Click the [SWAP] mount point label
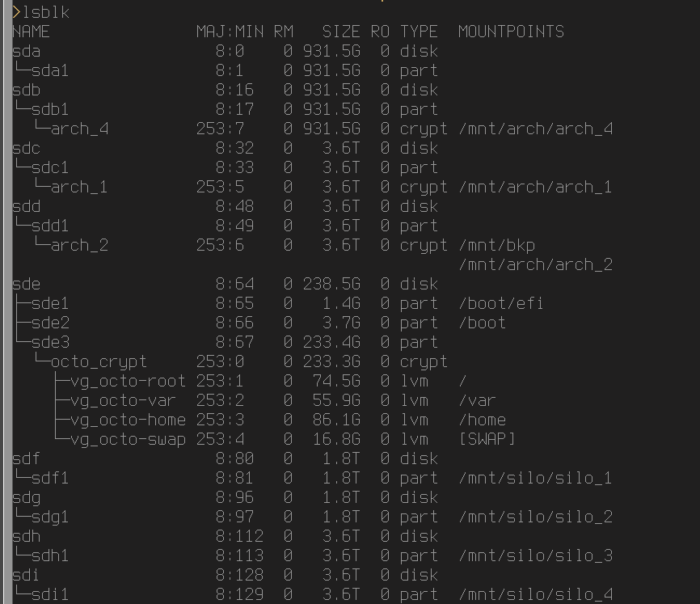Screen dimensions: 700x604 coord(487,439)
